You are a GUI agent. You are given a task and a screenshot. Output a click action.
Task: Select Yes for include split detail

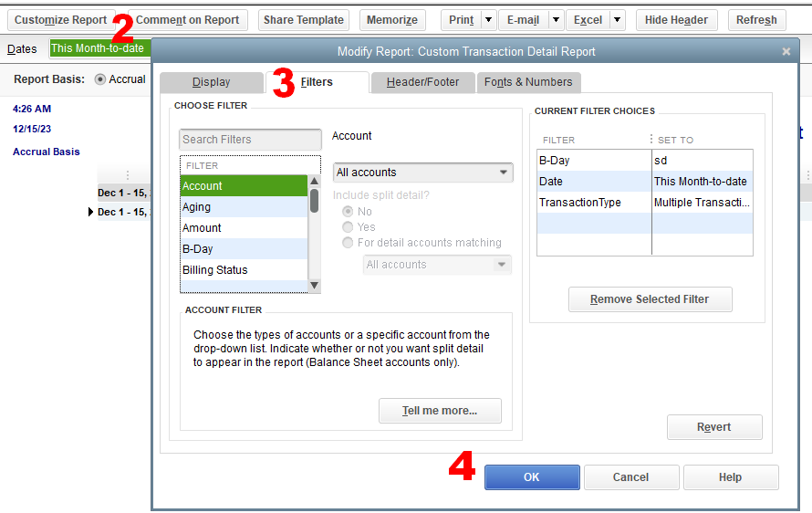tap(348, 227)
